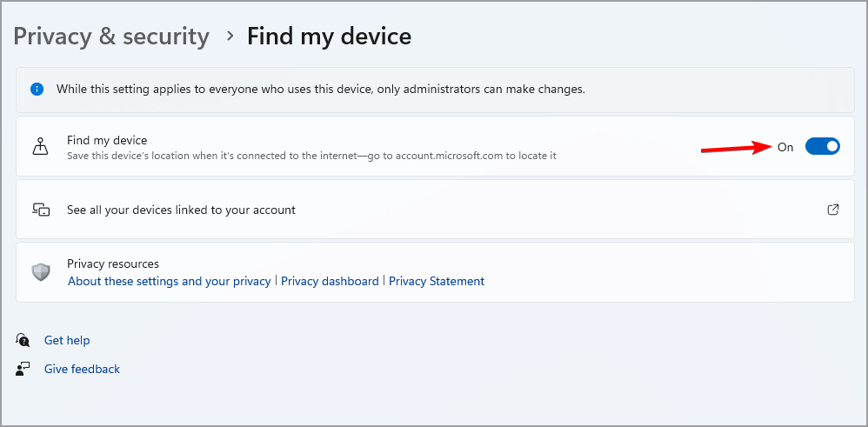The height and width of the screenshot is (427, 868).
Task: Open the Privacy Statement link
Action: 437,281
